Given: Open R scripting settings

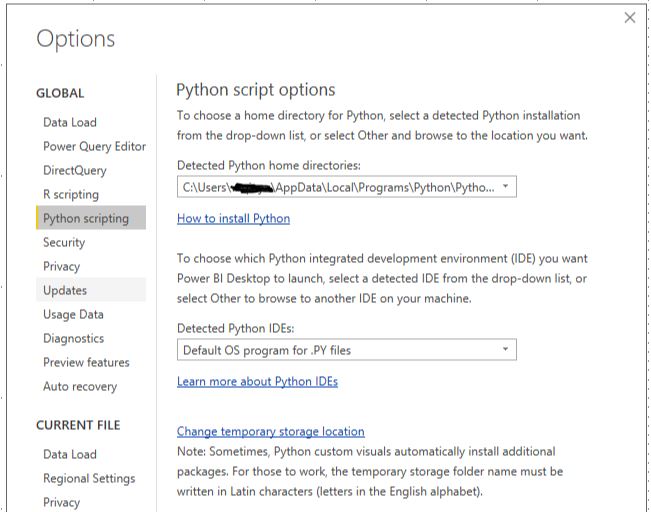Looking at the screenshot, I should click(71, 194).
